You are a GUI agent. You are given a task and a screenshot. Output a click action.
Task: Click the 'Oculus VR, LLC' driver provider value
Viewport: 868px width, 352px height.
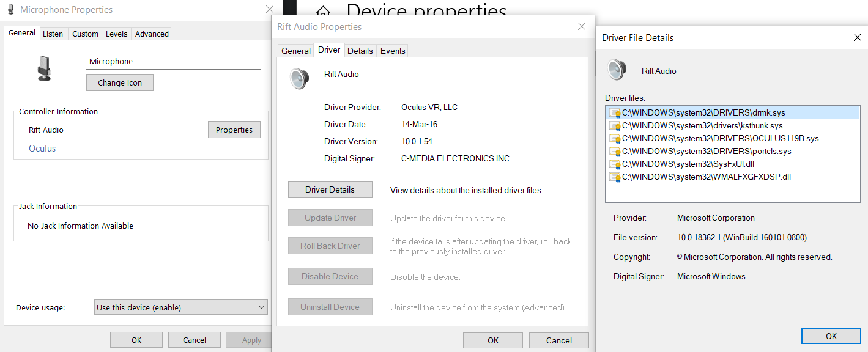pyautogui.click(x=429, y=107)
